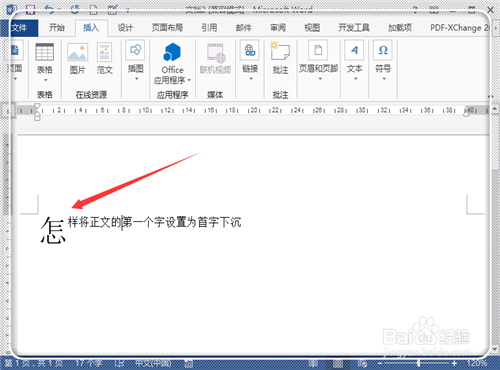Screen dimensions: 500x370
Task: Click the Office 应用程序 cube icon
Action: coord(172,52)
